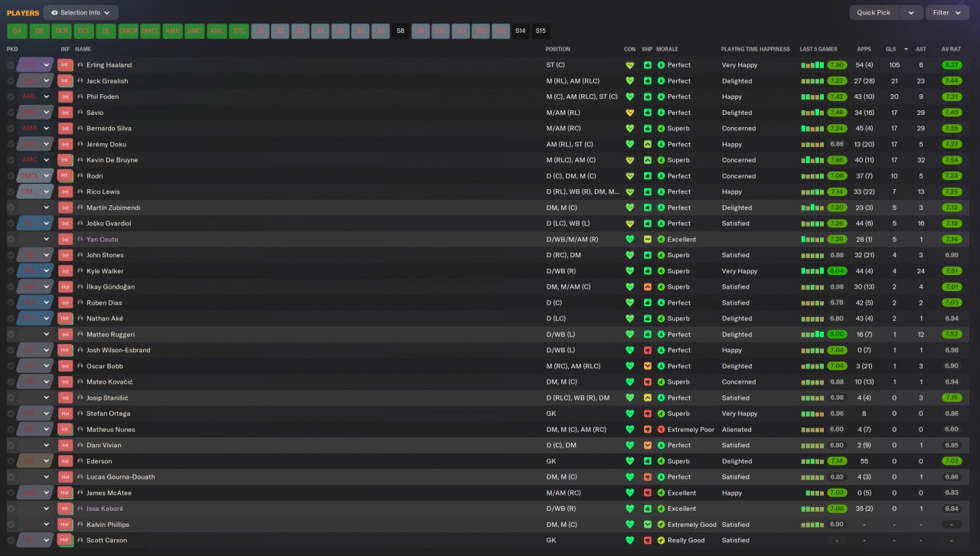Image resolution: width=980 pixels, height=556 pixels.
Task: Click the match sharpness icon for Oscar Bobb
Action: coord(647,366)
